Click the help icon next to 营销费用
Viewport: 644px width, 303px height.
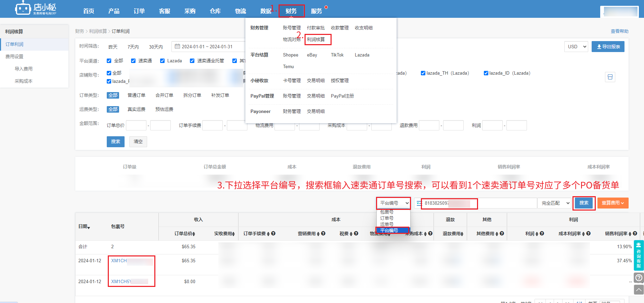tap(323, 233)
